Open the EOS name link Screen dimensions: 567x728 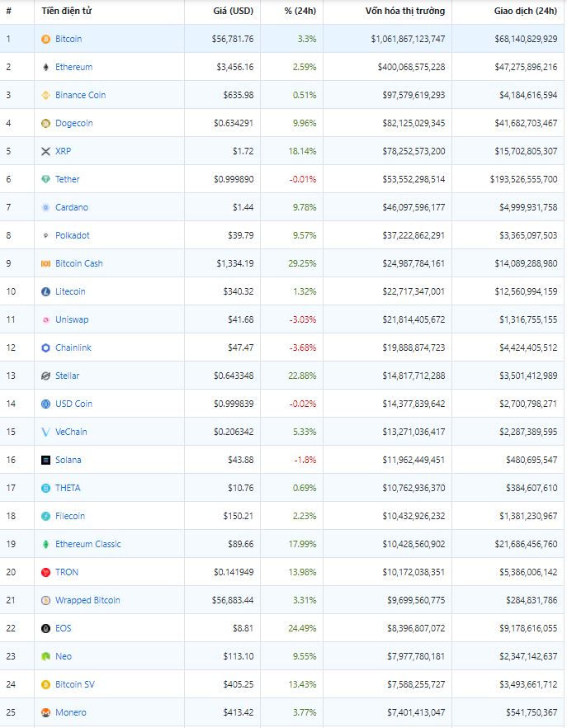coord(64,629)
